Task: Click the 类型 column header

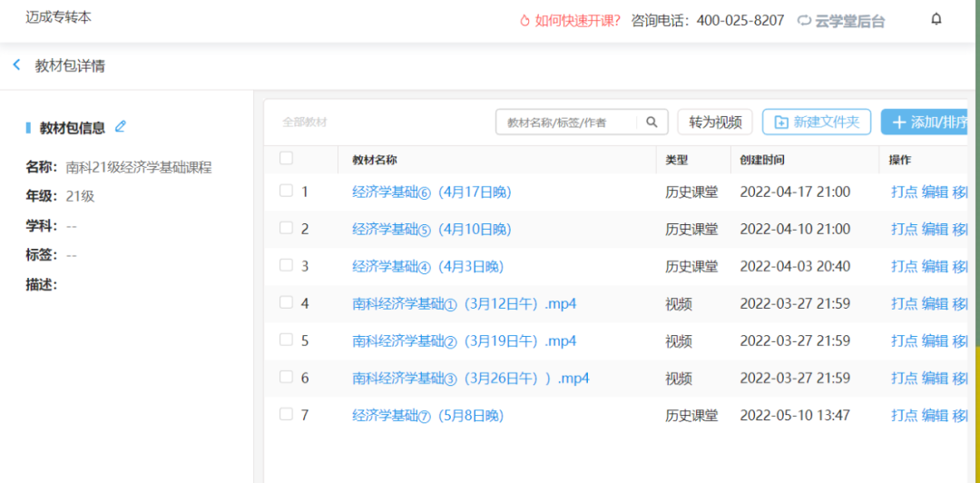Action: pos(676,160)
